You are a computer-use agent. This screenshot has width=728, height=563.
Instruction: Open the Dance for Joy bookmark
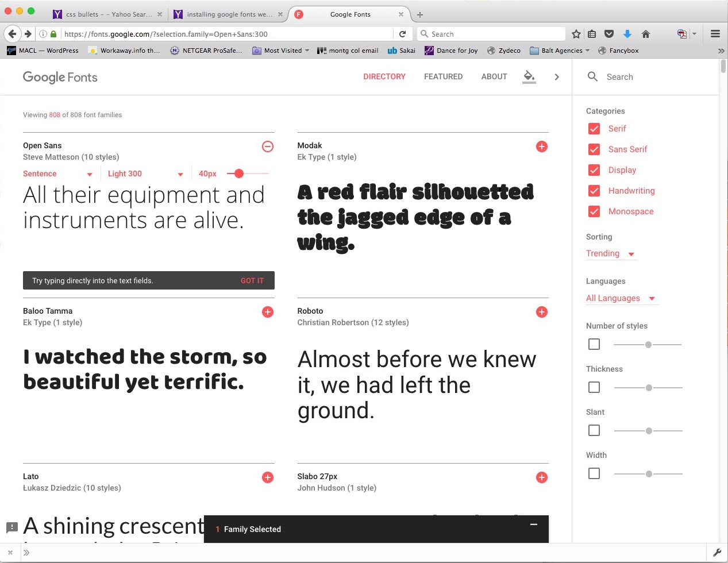[451, 51]
